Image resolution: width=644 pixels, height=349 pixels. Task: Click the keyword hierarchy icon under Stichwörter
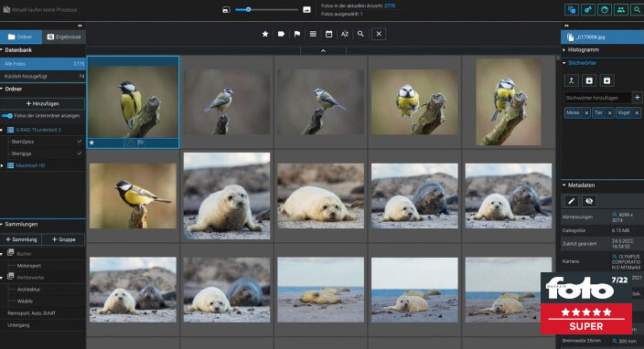point(572,80)
